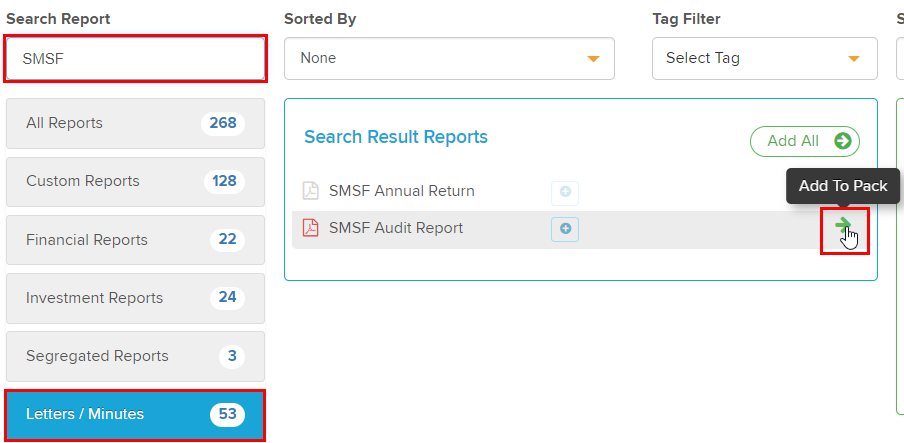Click the plus icon next to SMSF Annual Return
This screenshot has width=904, height=443.
[565, 192]
